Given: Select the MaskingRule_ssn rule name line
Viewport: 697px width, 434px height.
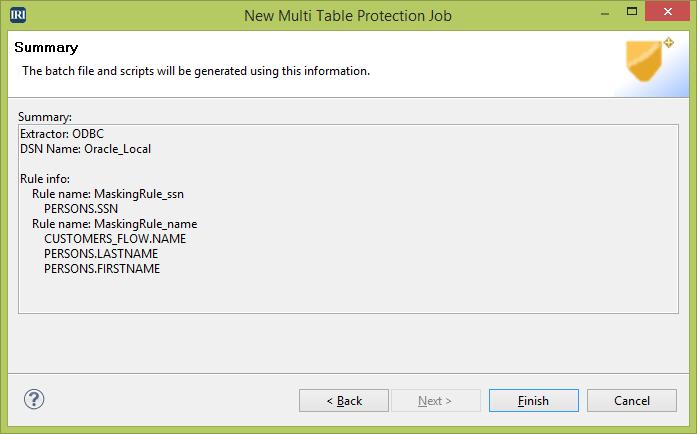Looking at the screenshot, I should pos(108,194).
